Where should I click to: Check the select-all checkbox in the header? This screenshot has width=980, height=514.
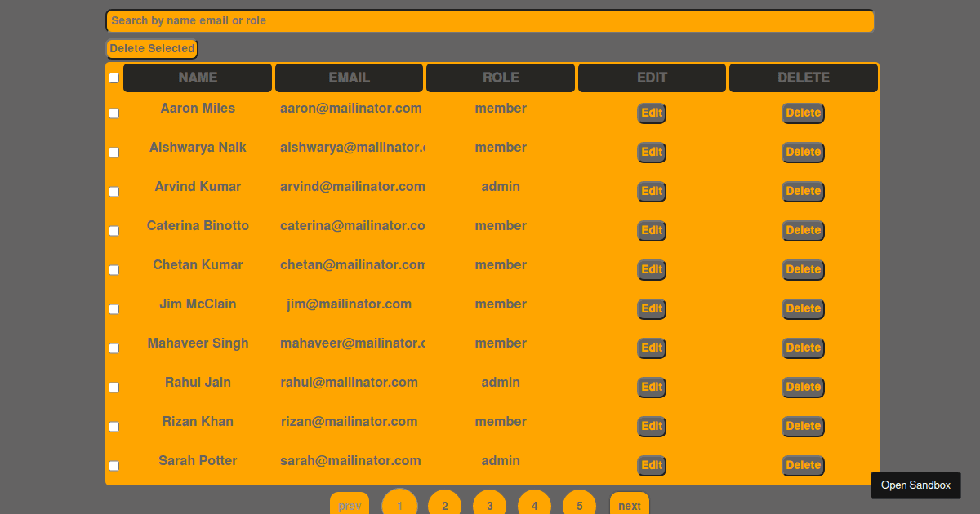(x=114, y=78)
